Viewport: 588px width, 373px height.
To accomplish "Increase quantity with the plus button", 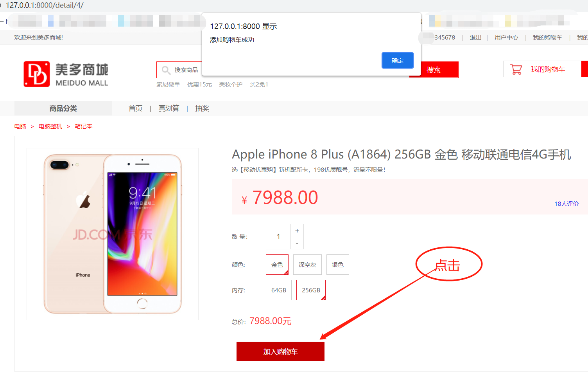I will pyautogui.click(x=297, y=231).
